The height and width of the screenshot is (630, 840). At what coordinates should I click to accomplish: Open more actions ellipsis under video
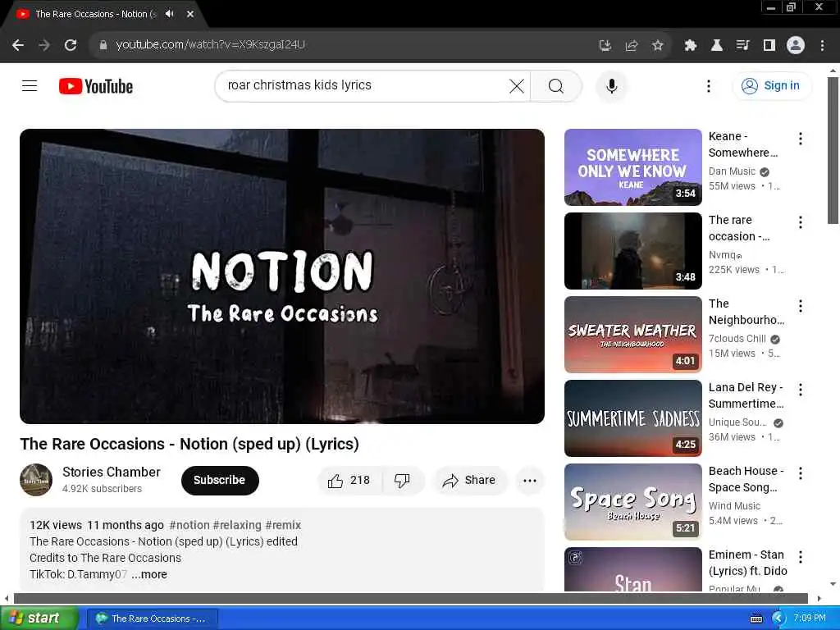[530, 481]
